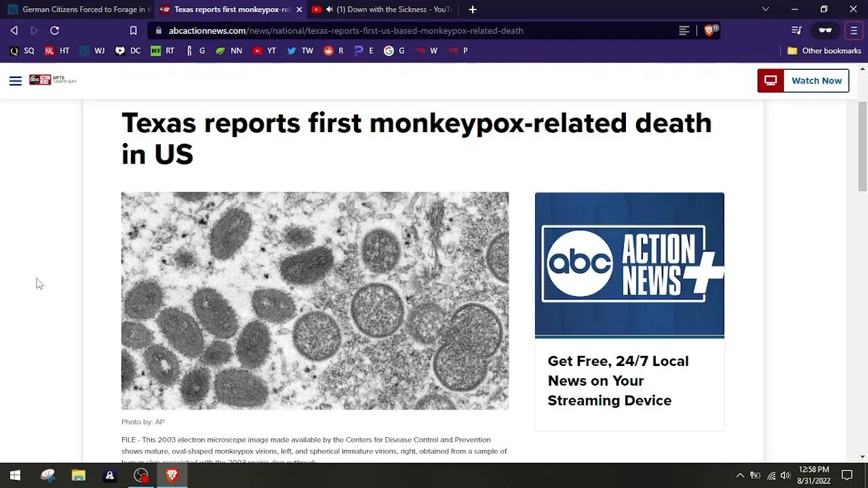The image size is (868, 488).
Task: Open the tab search dropdown arrow
Action: (766, 9)
